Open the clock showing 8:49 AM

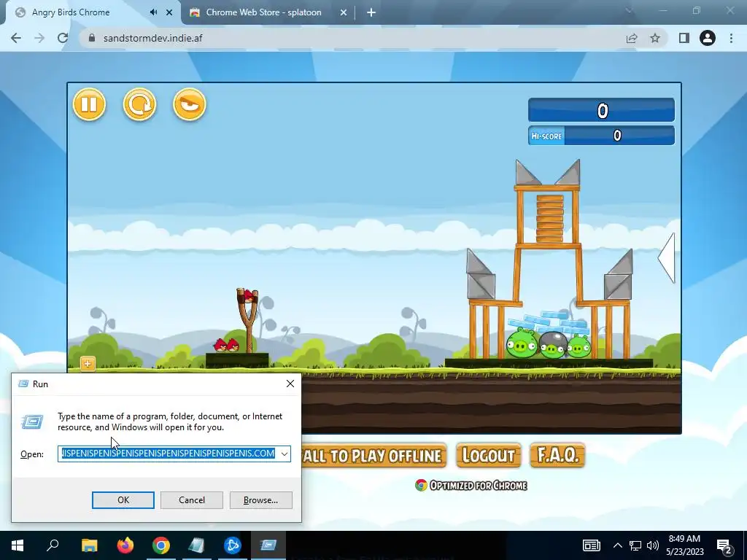click(684, 545)
